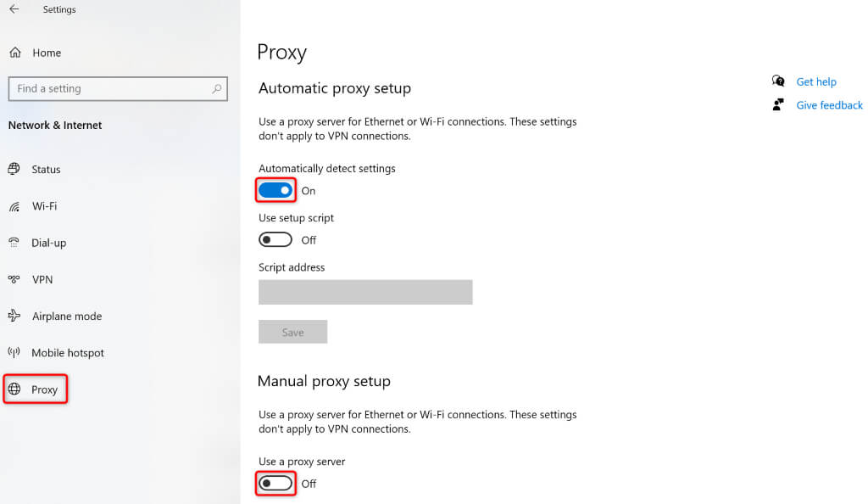Enable the Use setup script toggle

(275, 240)
